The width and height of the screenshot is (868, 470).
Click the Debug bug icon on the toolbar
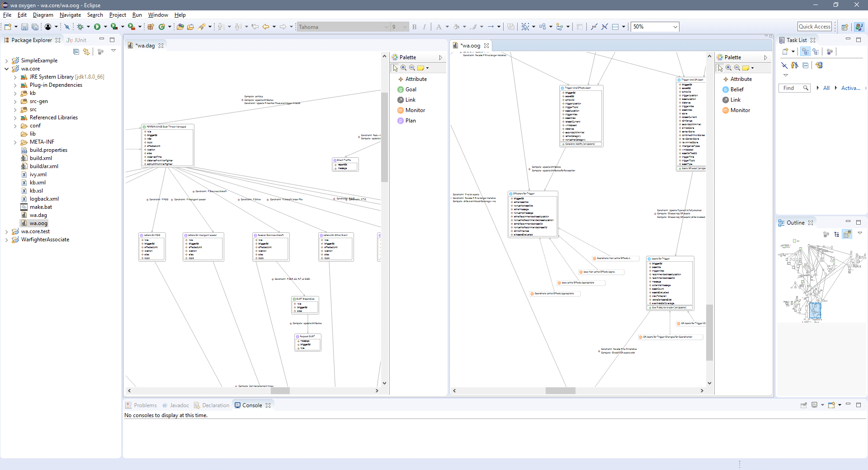click(80, 27)
